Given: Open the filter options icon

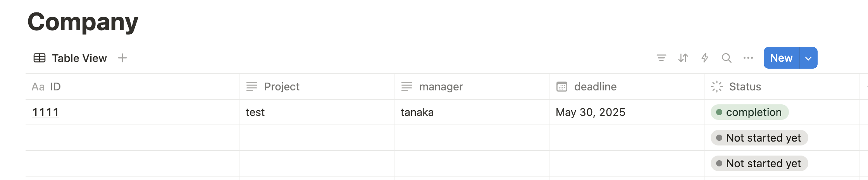Looking at the screenshot, I should point(661,58).
